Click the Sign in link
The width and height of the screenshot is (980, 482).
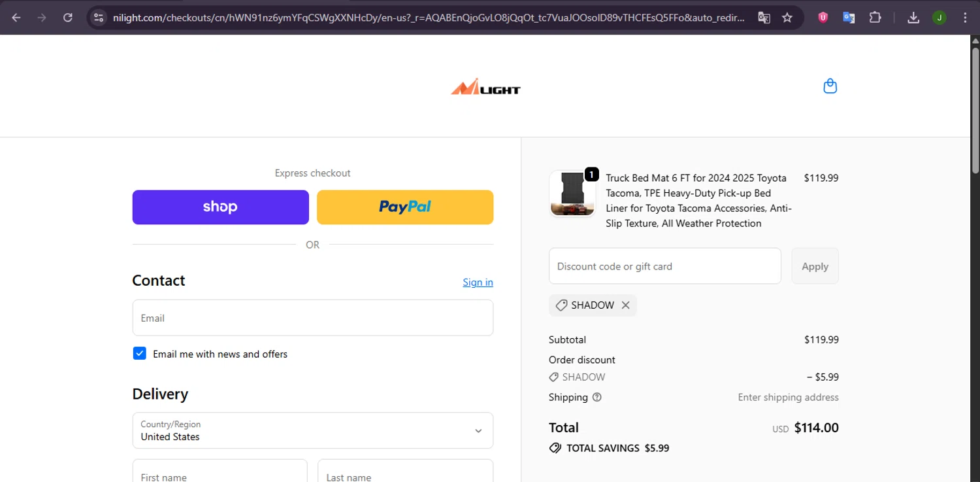[x=478, y=282]
